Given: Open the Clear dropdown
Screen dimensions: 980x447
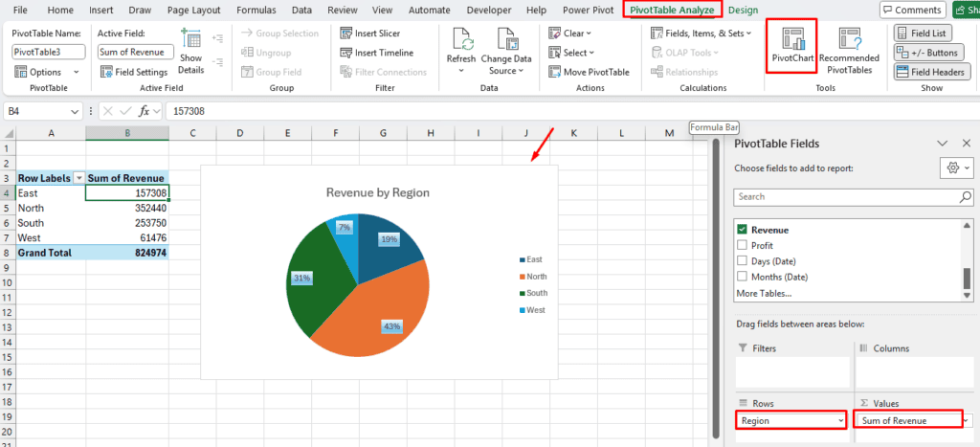Looking at the screenshot, I should pyautogui.click(x=570, y=34).
